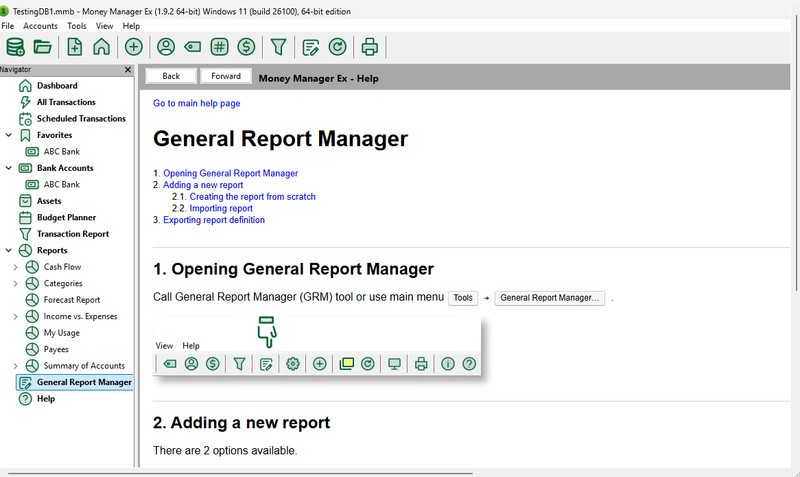800x477 pixels.
Task: Open Dashboard in the Navigator
Action: [x=57, y=86]
